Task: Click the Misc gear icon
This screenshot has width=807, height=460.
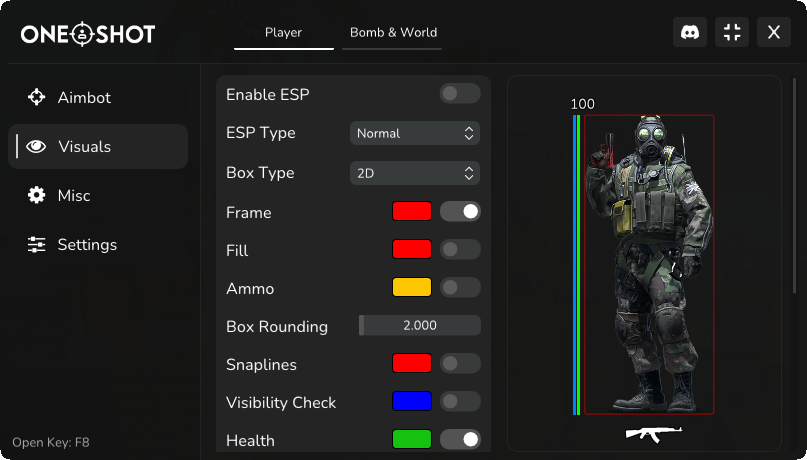Action: pos(37,196)
